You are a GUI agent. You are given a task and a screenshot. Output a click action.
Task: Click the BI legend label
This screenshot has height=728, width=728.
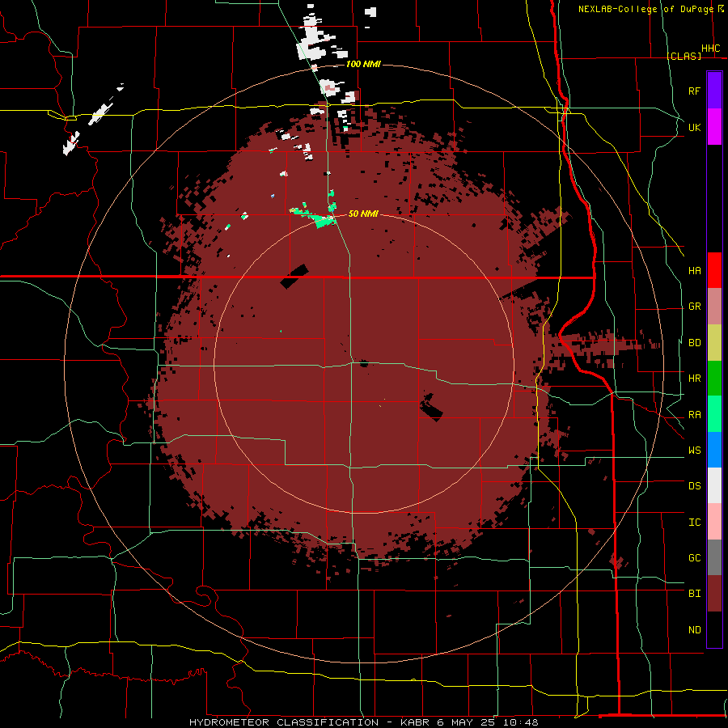click(x=695, y=594)
